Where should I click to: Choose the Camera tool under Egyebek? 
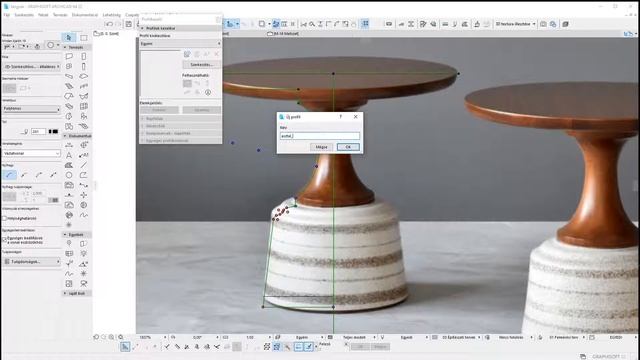click(x=84, y=283)
